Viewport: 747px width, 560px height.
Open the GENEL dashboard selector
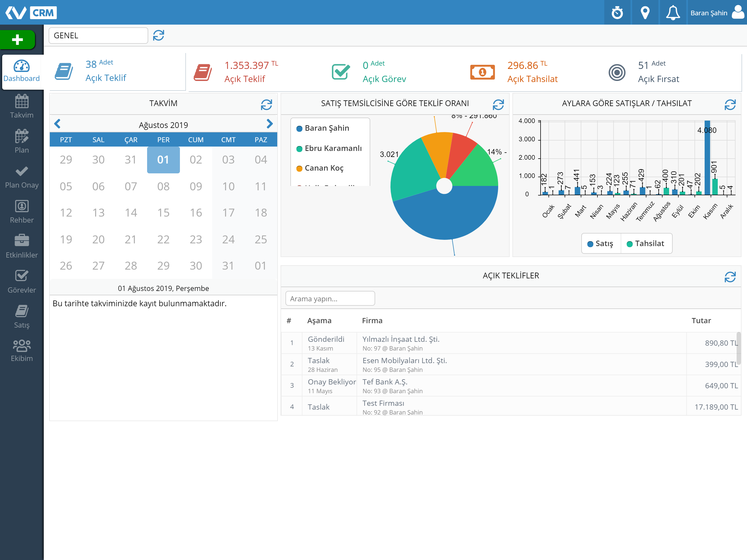98,36
